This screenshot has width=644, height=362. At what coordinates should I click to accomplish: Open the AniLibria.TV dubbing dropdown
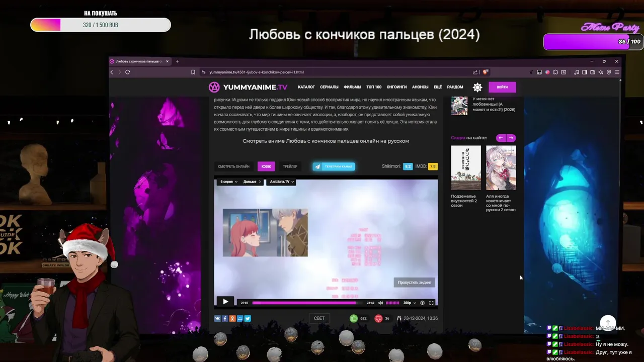coord(282,182)
